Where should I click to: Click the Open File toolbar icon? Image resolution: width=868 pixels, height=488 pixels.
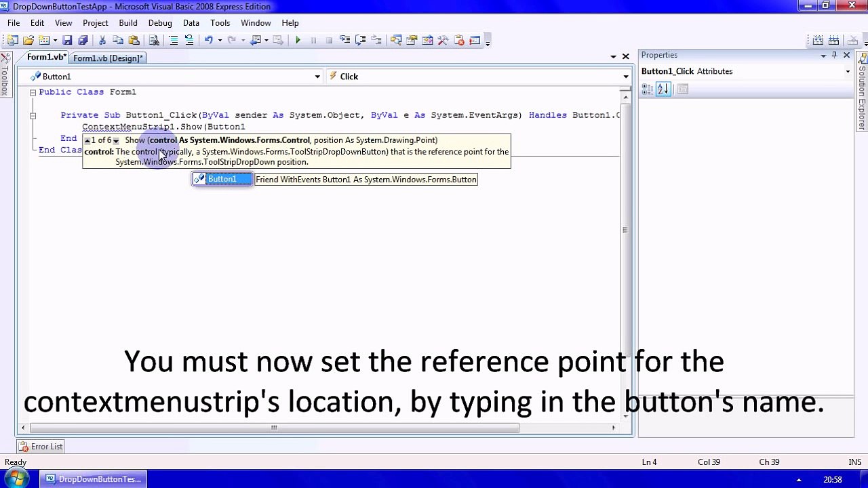(28, 40)
